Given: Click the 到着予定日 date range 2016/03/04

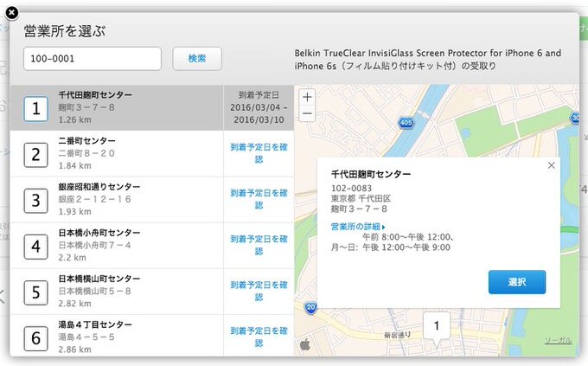Looking at the screenshot, I should [x=259, y=113].
